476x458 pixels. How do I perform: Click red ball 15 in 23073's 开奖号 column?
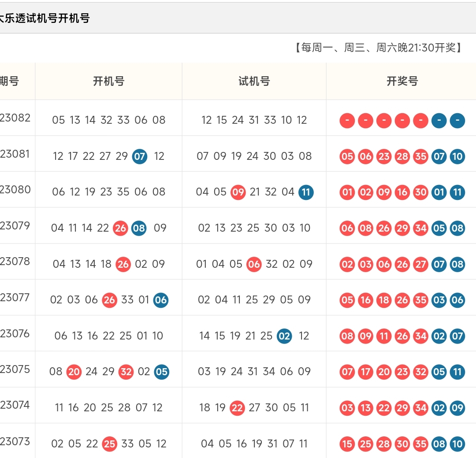click(347, 444)
